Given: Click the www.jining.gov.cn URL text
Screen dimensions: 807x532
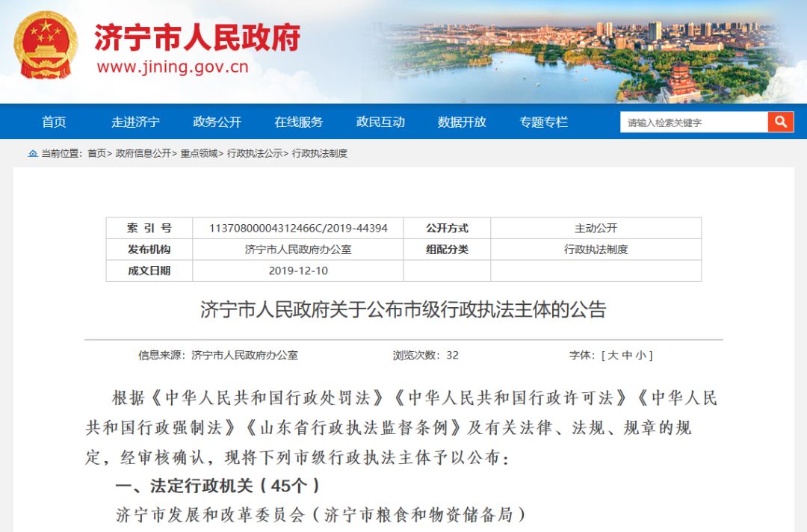Looking at the screenshot, I should tap(173, 67).
